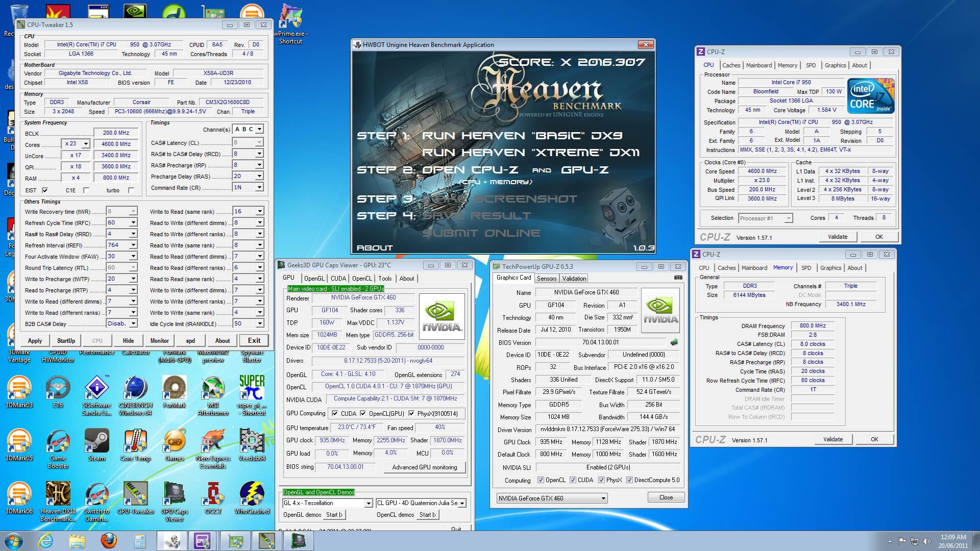Click the volume icon in system tray
Screen dimensions: 980x551
coord(927,541)
